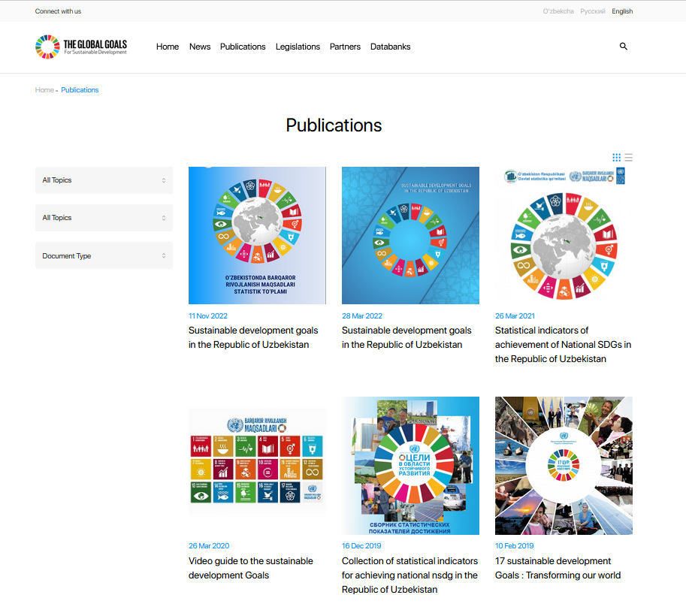Switch language to Русский
Screen dimensions: 686x616
[593, 11]
